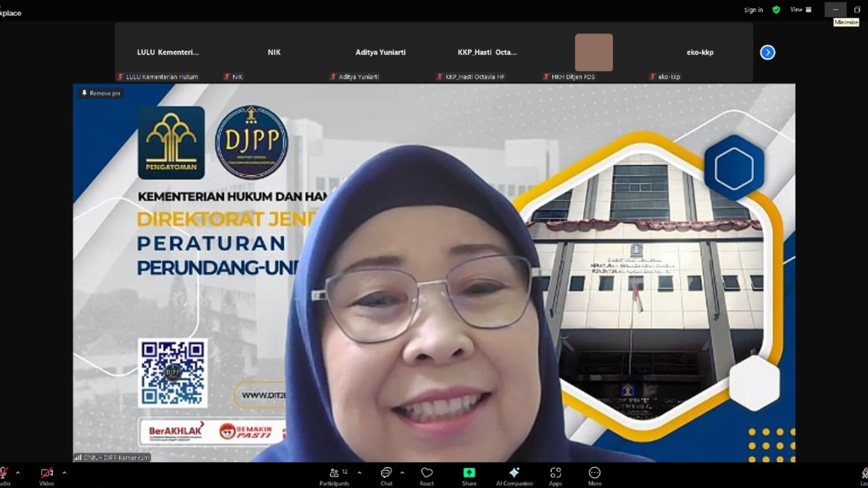The height and width of the screenshot is (488, 868).
Task: Open the Participants panel
Action: [x=334, y=477]
